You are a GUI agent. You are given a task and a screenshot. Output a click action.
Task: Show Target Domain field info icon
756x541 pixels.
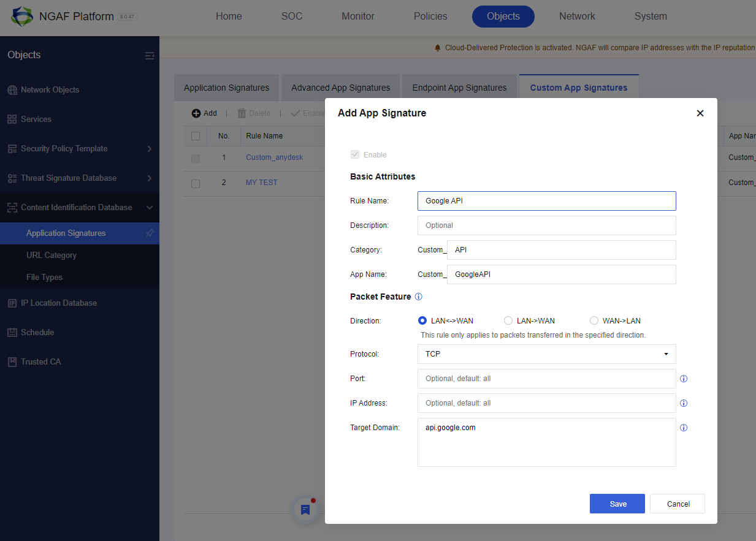pyautogui.click(x=684, y=428)
